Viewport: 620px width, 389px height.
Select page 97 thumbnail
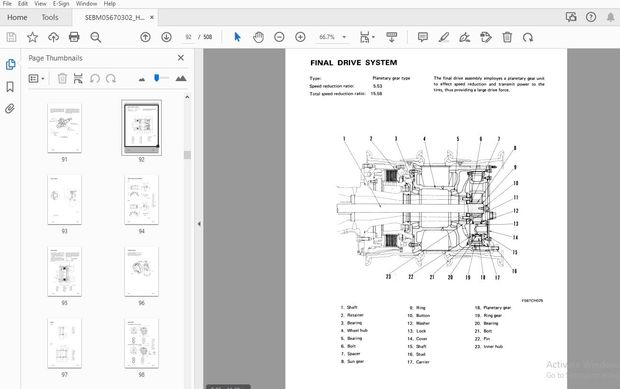(x=64, y=344)
